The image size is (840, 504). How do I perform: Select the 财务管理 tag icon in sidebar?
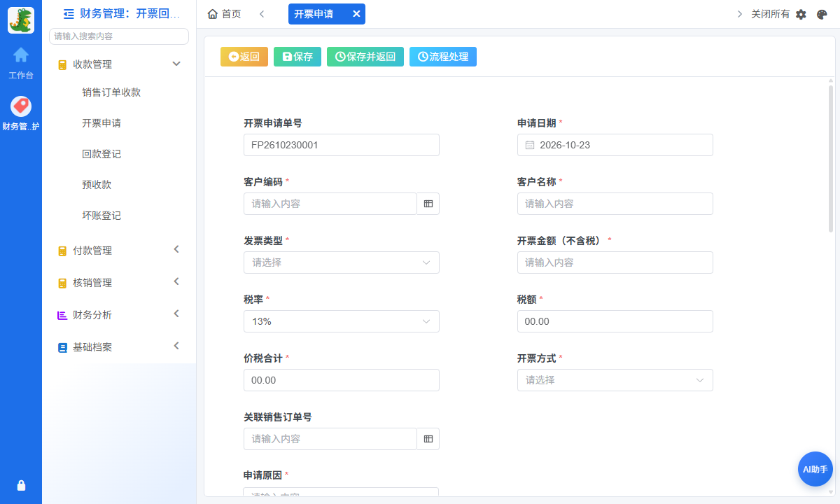pos(21,106)
